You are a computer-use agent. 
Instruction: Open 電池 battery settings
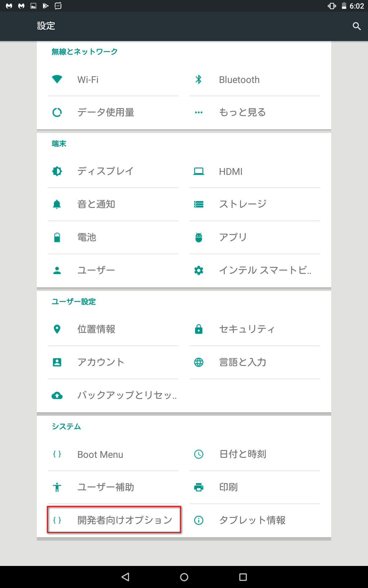pyautogui.click(x=87, y=237)
